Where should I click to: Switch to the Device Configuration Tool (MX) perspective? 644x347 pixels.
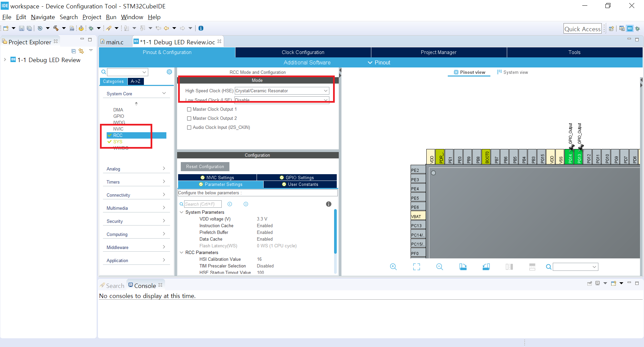point(630,29)
